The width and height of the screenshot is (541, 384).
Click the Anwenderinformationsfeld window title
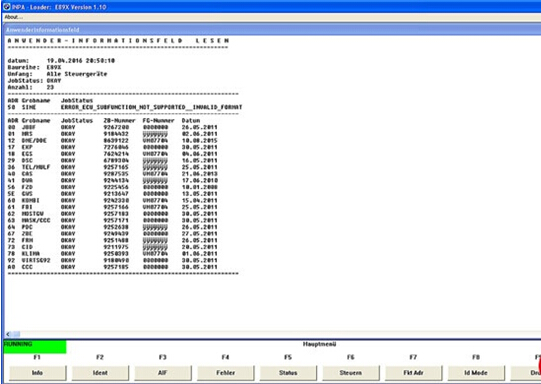42,30
